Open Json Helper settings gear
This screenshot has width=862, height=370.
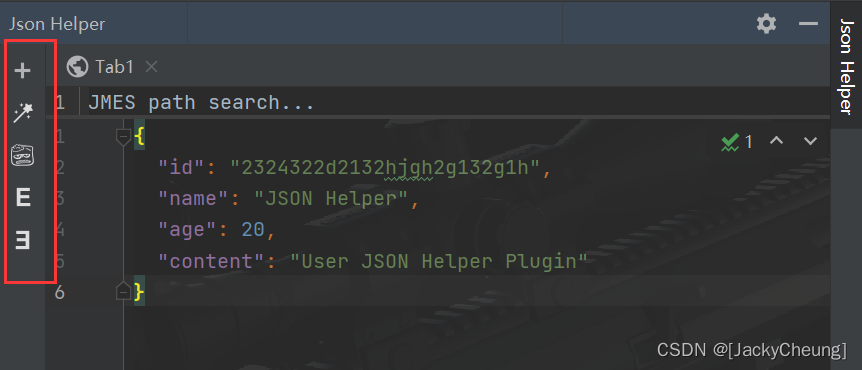tap(766, 24)
